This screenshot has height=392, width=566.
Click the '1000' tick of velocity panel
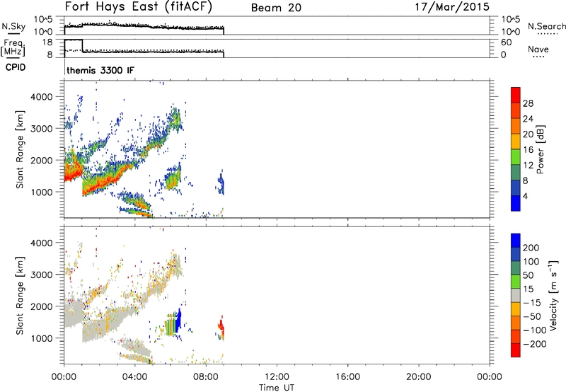pos(42,338)
